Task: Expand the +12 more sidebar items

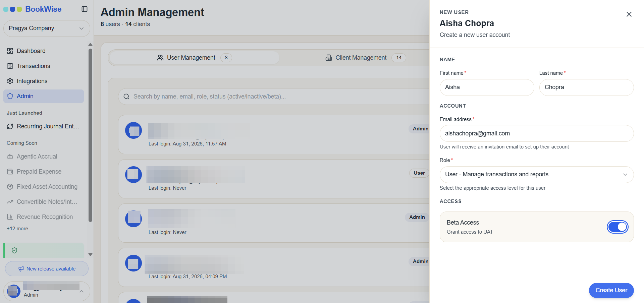Action: point(17,229)
